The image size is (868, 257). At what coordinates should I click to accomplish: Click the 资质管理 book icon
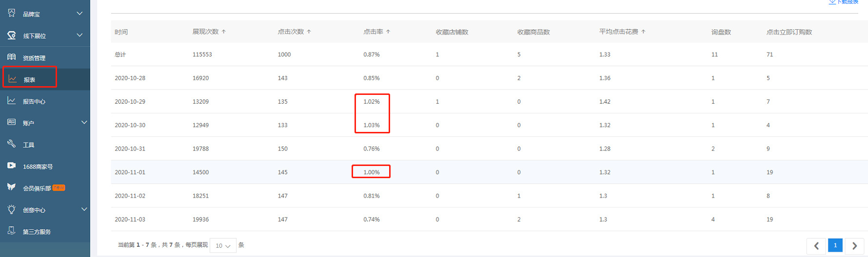(x=12, y=57)
